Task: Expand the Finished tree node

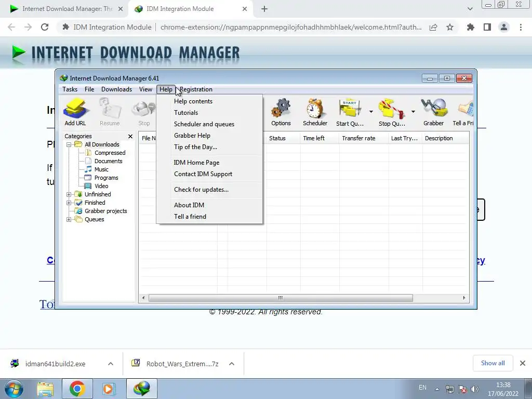Action: [x=69, y=203]
